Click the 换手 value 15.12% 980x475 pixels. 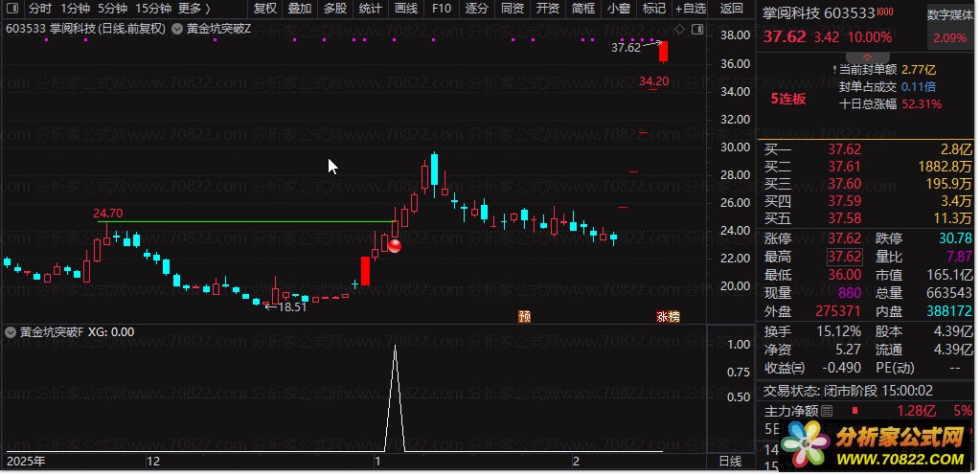(838, 330)
